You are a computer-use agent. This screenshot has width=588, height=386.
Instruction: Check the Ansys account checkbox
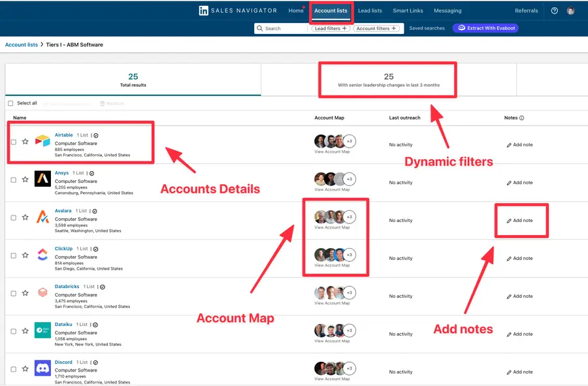click(13, 180)
